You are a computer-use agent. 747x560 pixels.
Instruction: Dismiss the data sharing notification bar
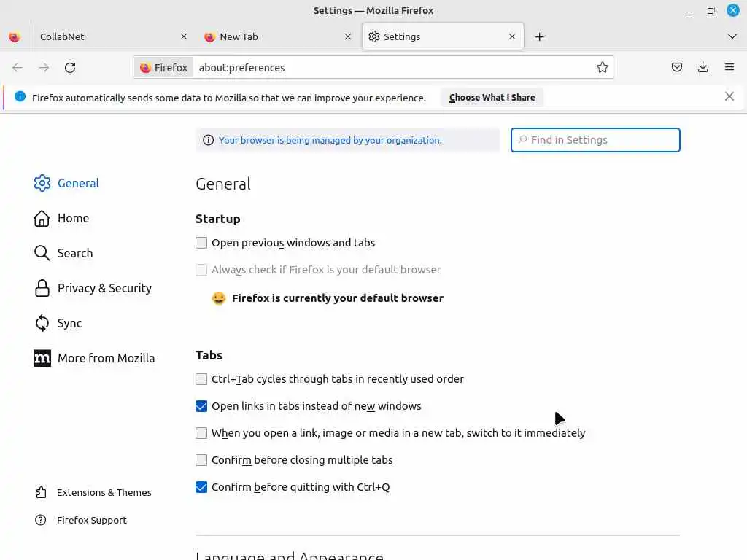click(729, 97)
